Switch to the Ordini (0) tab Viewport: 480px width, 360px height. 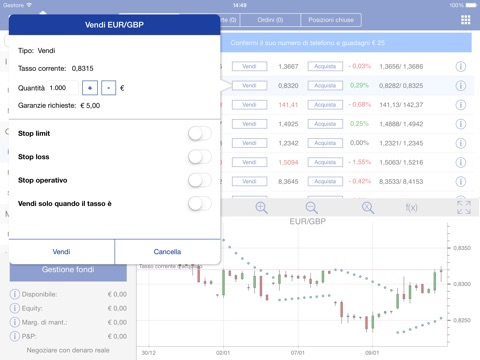click(270, 20)
